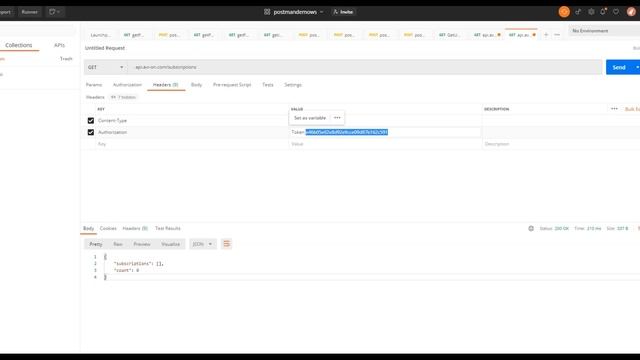Click the empty Value field in new header row
The image size is (640, 360).
385,144
